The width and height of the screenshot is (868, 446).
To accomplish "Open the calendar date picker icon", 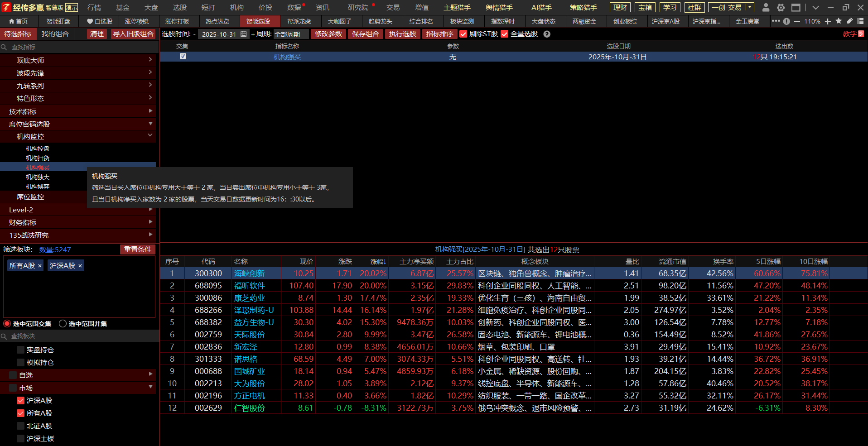I will point(243,34).
